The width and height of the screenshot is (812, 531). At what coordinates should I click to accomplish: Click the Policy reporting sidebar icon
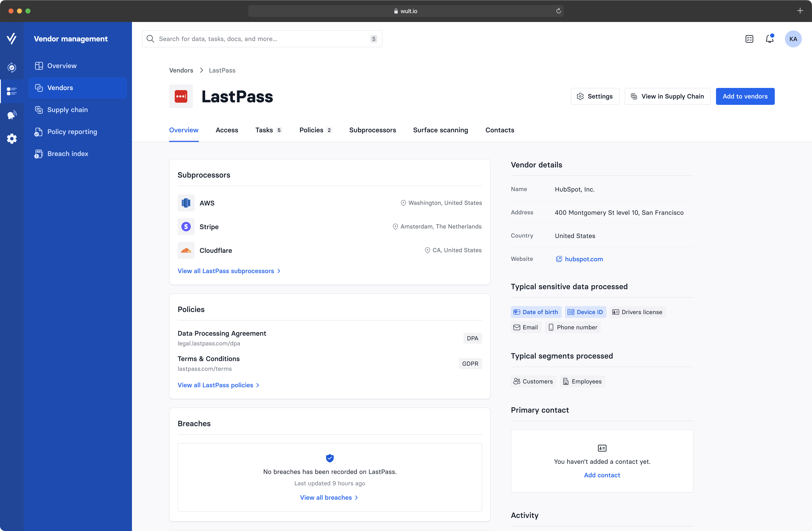(38, 131)
